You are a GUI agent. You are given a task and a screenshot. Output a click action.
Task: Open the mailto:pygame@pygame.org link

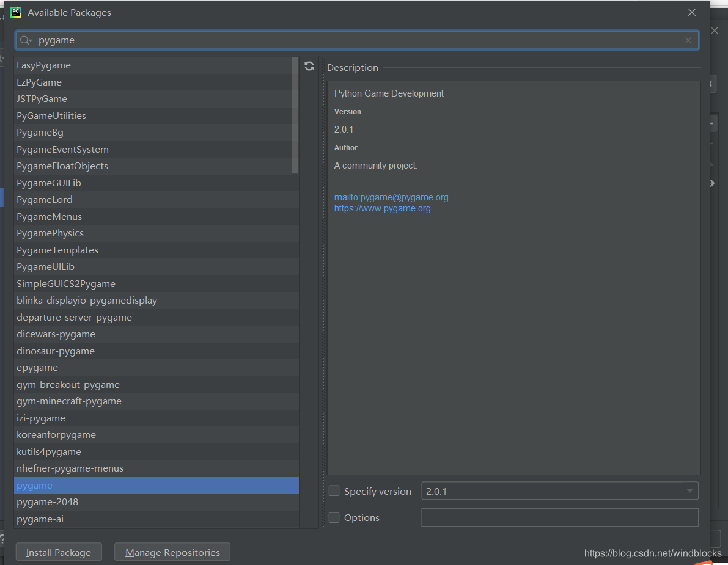click(391, 197)
